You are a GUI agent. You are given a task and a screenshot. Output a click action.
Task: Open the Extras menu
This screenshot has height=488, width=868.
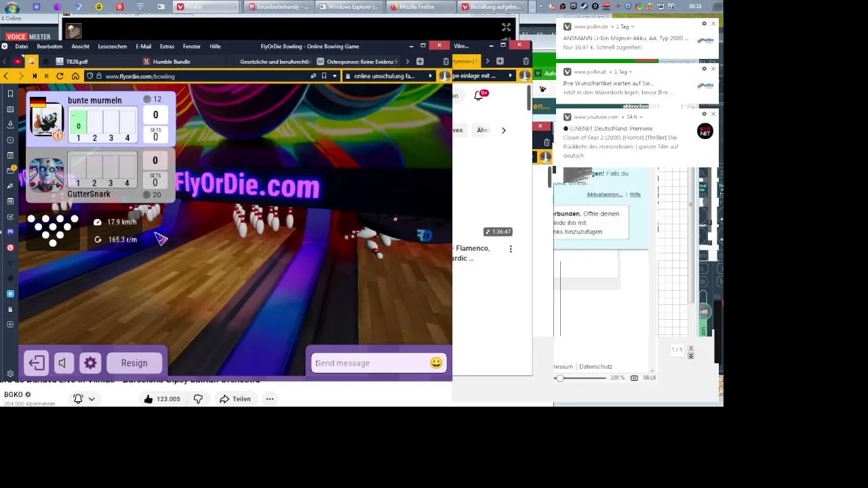tap(167, 46)
